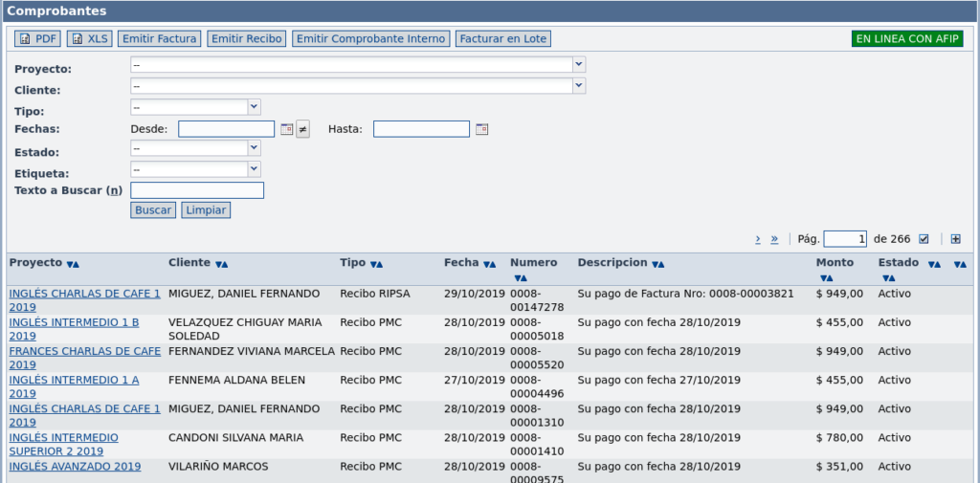Viewport: 980px width, 483px height.
Task: Run the search with Buscar
Action: [153, 210]
